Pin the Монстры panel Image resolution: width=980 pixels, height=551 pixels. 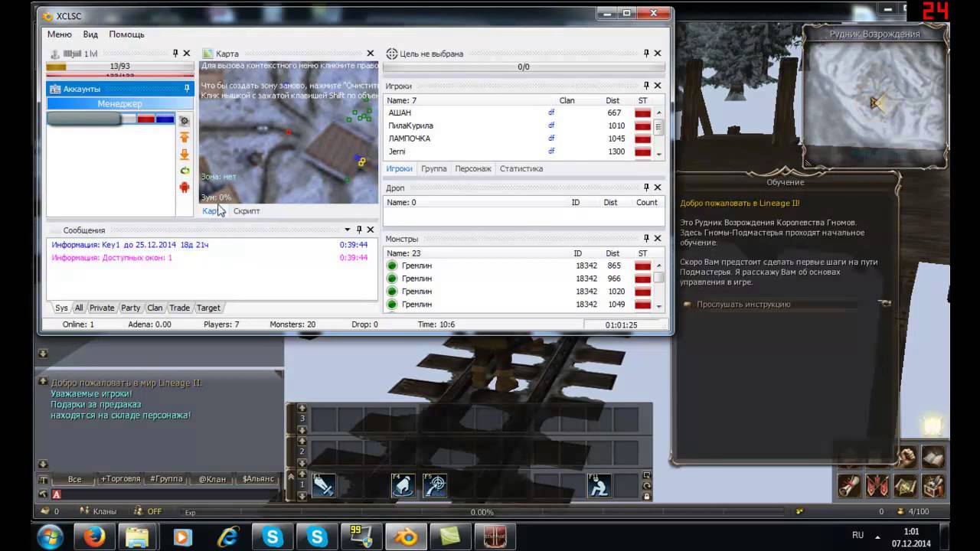coord(646,239)
